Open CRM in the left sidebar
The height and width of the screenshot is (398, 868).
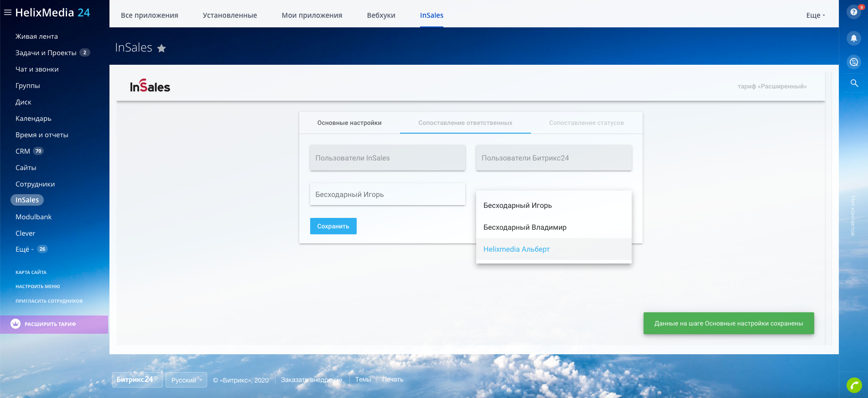pyautogui.click(x=23, y=151)
